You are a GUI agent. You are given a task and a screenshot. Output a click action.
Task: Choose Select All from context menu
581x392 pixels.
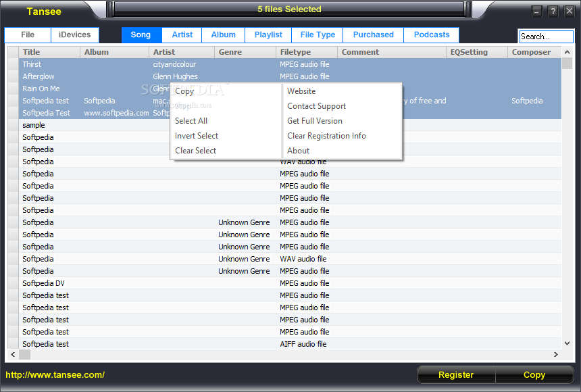[191, 121]
